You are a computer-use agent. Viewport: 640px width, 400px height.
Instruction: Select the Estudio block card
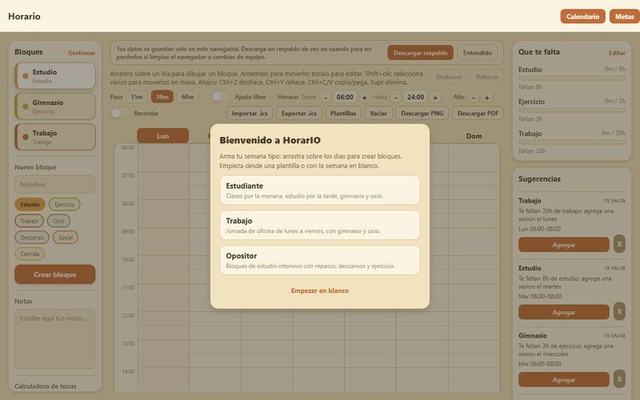[x=55, y=76]
